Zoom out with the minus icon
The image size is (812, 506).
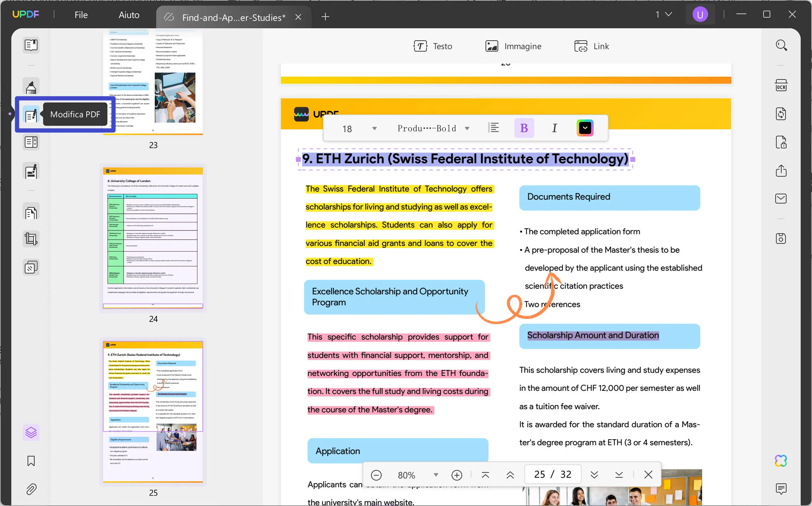pos(376,475)
